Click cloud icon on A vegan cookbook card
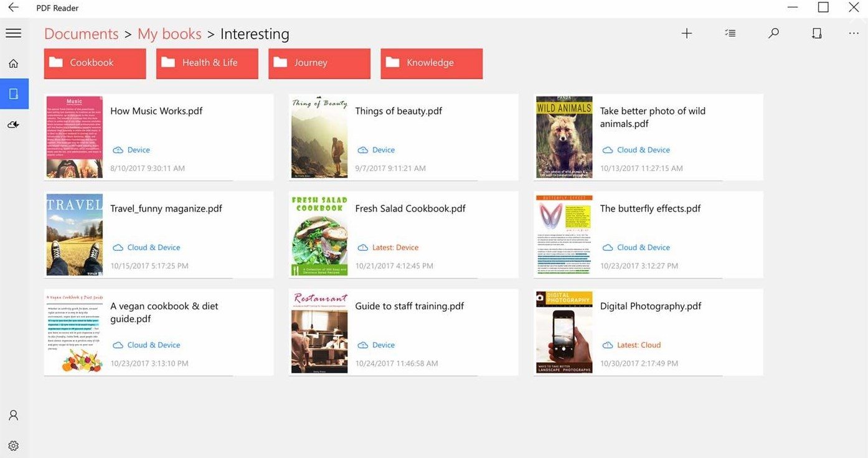Viewport: 868px width, 458px height. pos(118,345)
